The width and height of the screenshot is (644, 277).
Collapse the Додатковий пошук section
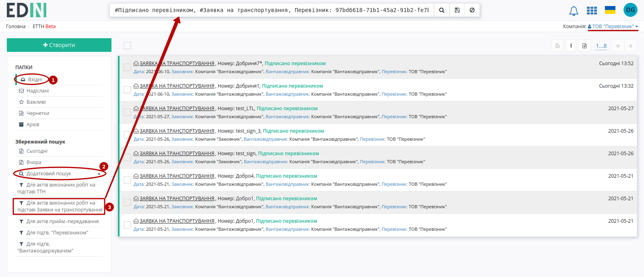click(59, 174)
